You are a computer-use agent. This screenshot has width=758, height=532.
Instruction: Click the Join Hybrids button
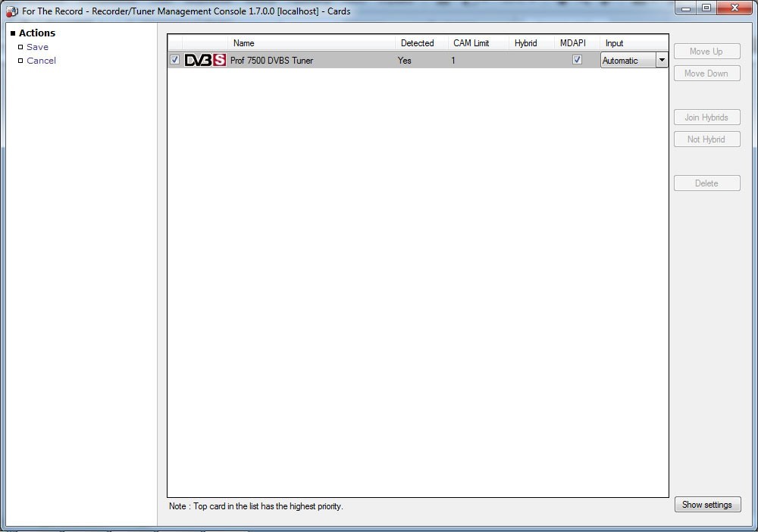tap(706, 117)
